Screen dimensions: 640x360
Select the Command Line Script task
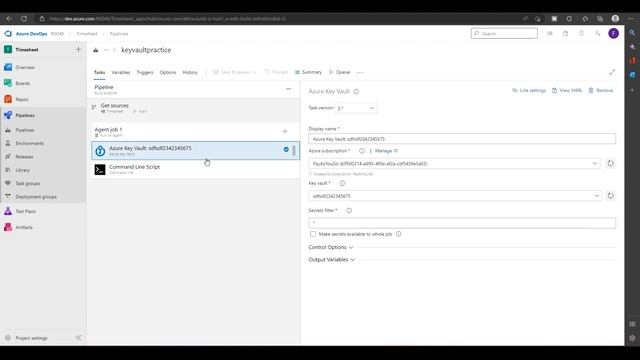click(x=196, y=169)
